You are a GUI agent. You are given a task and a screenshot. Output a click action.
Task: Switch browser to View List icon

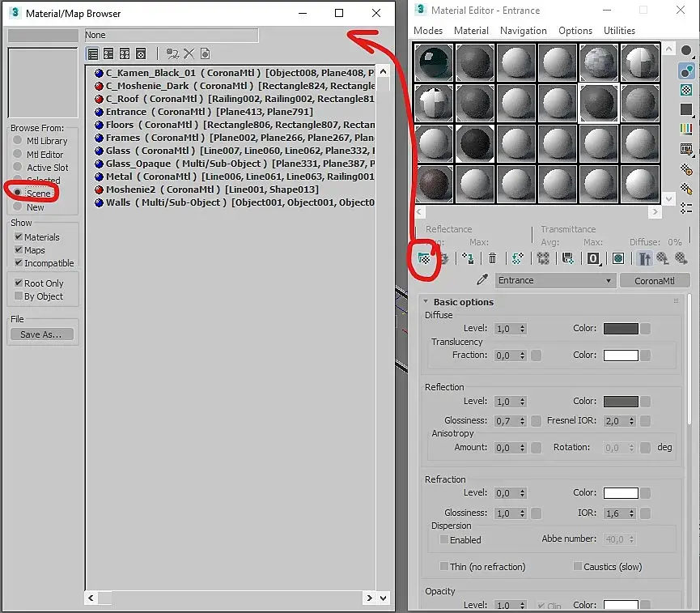(x=93, y=54)
